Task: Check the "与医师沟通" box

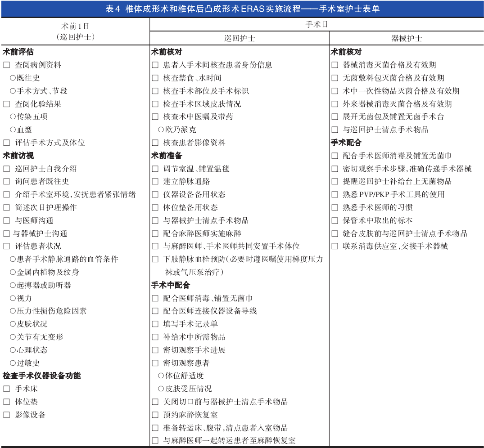Action: pyautogui.click(x=6, y=220)
